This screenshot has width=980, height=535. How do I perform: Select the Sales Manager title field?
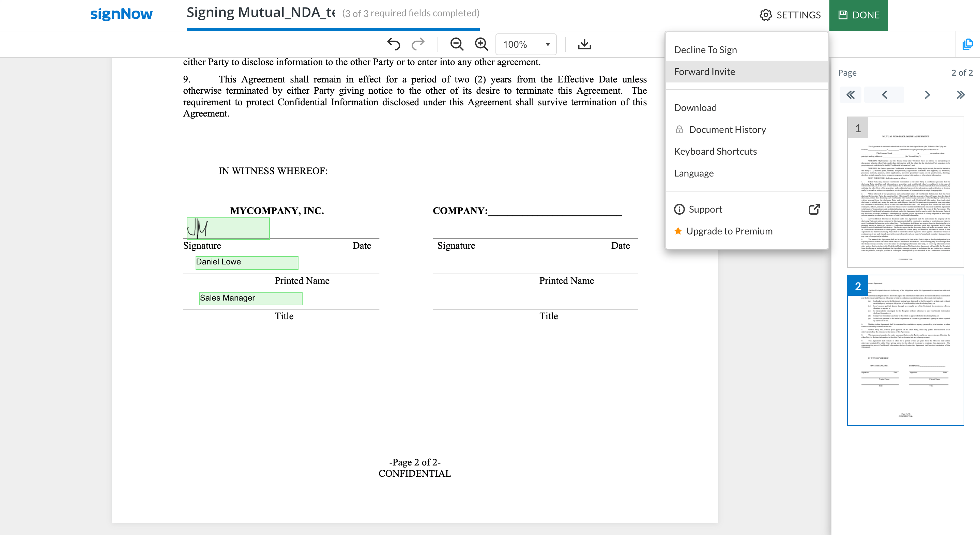click(x=250, y=298)
